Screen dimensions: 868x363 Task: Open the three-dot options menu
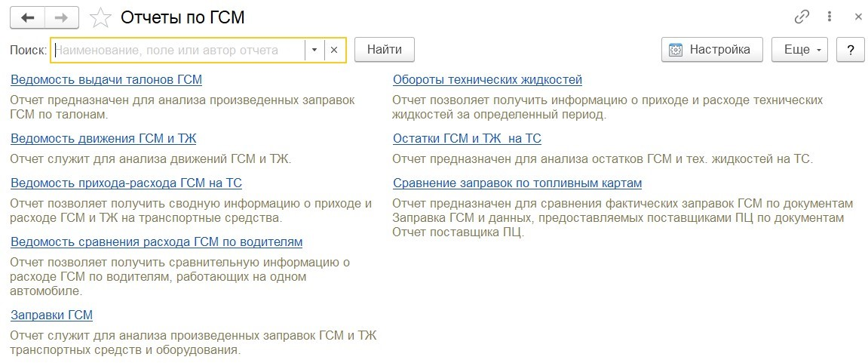point(830,17)
